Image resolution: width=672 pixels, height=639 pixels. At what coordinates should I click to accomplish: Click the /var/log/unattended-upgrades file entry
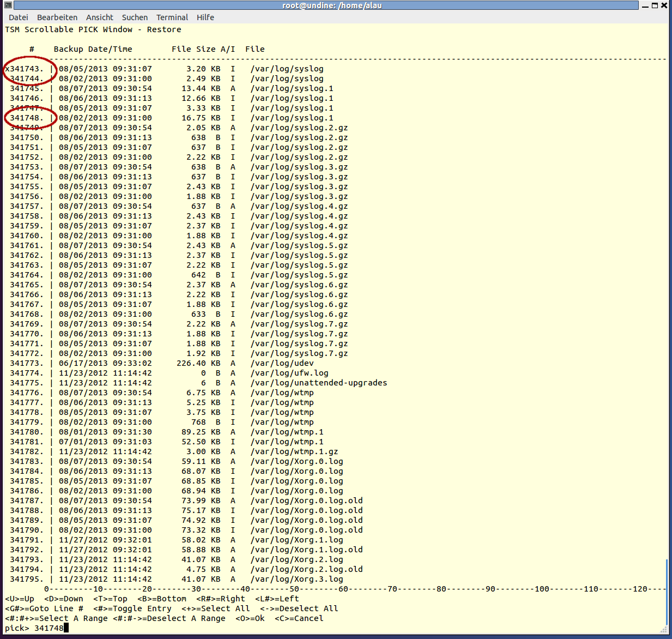[318, 383]
